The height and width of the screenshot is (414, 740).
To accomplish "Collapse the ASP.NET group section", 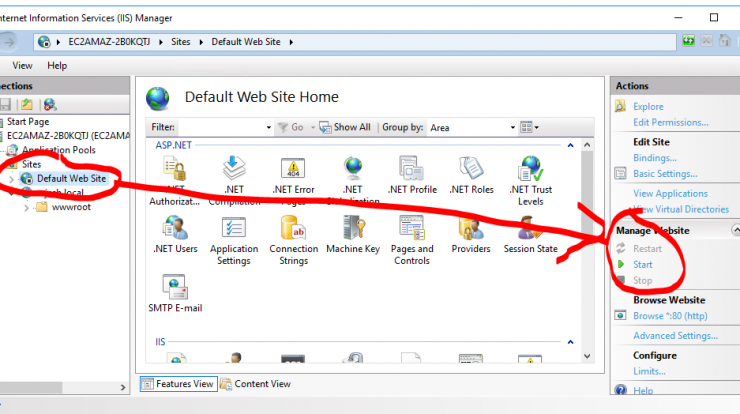I will (x=570, y=145).
